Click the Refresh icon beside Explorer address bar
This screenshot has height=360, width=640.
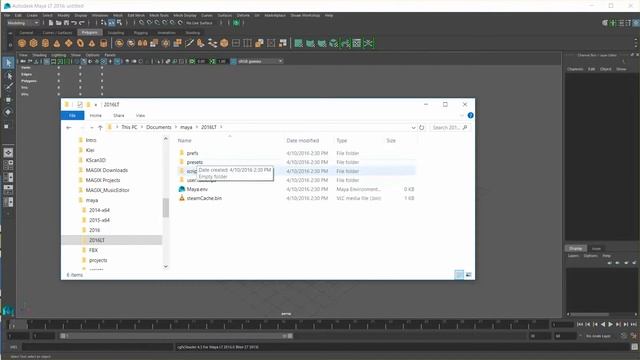pos(422,127)
